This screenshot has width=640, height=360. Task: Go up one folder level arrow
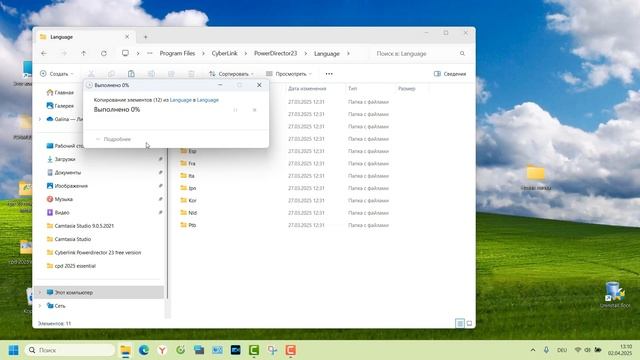tap(84, 53)
